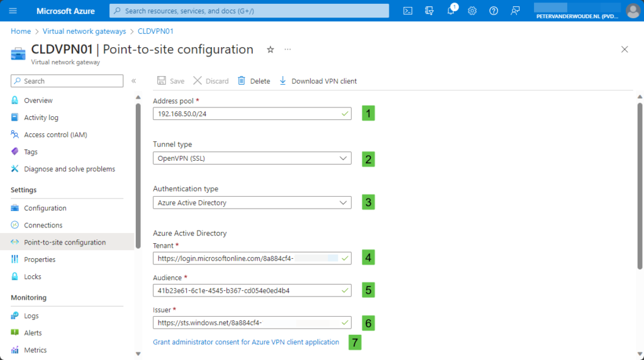Open the Azure portal hamburger menu
Image resolution: width=644 pixels, height=360 pixels.
(x=13, y=11)
